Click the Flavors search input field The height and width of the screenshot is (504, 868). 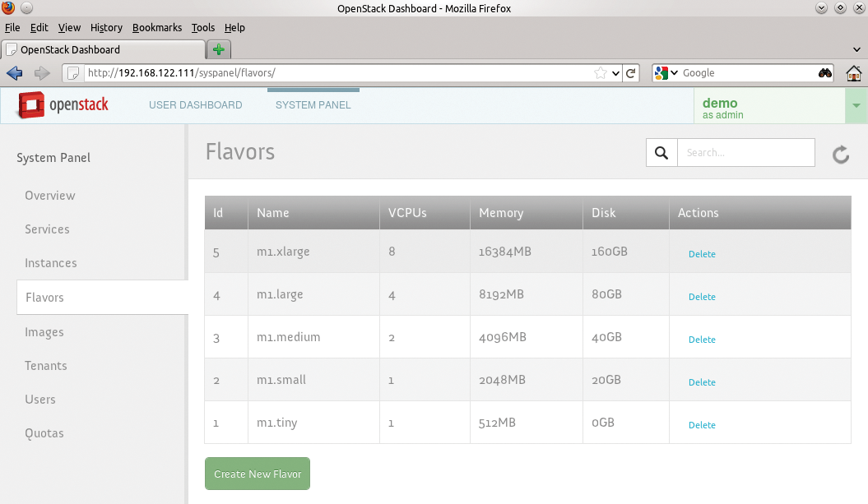point(745,153)
